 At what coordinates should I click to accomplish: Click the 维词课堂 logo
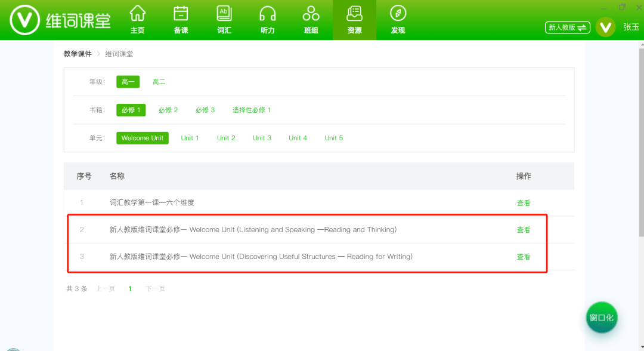(58, 18)
